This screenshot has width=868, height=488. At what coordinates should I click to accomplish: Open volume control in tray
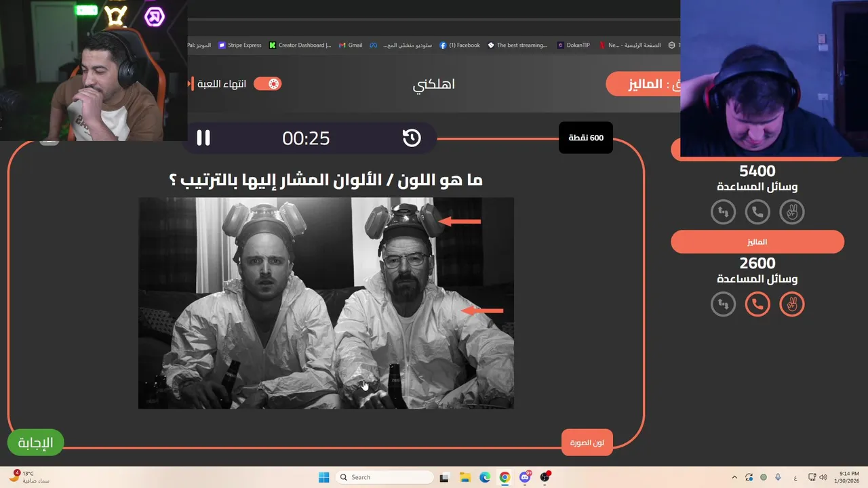823,477
